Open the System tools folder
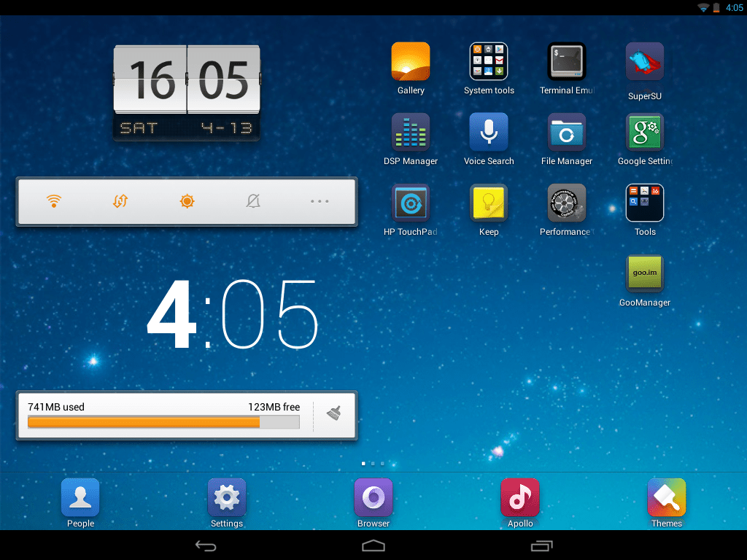This screenshot has height=560, width=747. pyautogui.click(x=489, y=61)
